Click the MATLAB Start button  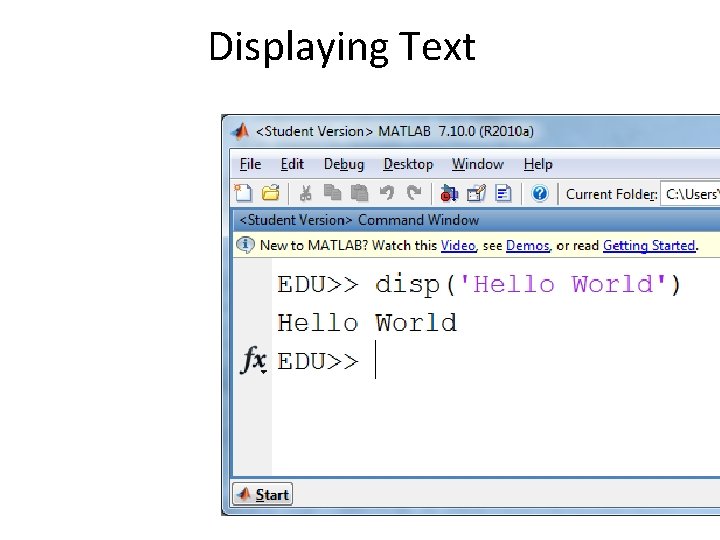(263, 494)
